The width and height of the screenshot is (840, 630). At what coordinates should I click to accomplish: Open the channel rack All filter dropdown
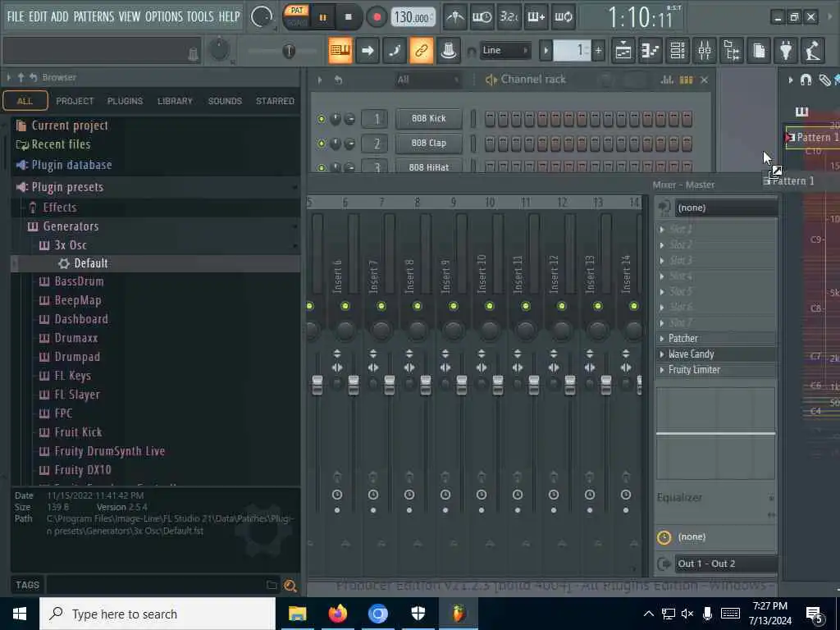(427, 80)
